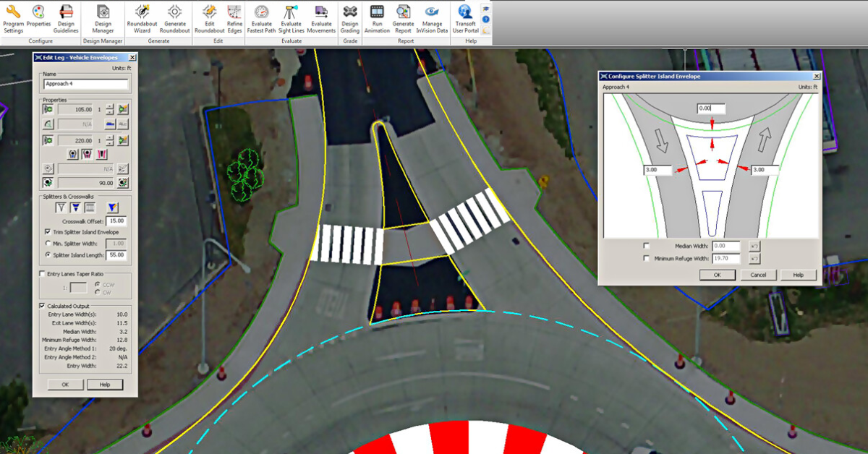Select Min. Splitter Width radio button
Image resolution: width=868 pixels, height=454 pixels.
pos(48,244)
